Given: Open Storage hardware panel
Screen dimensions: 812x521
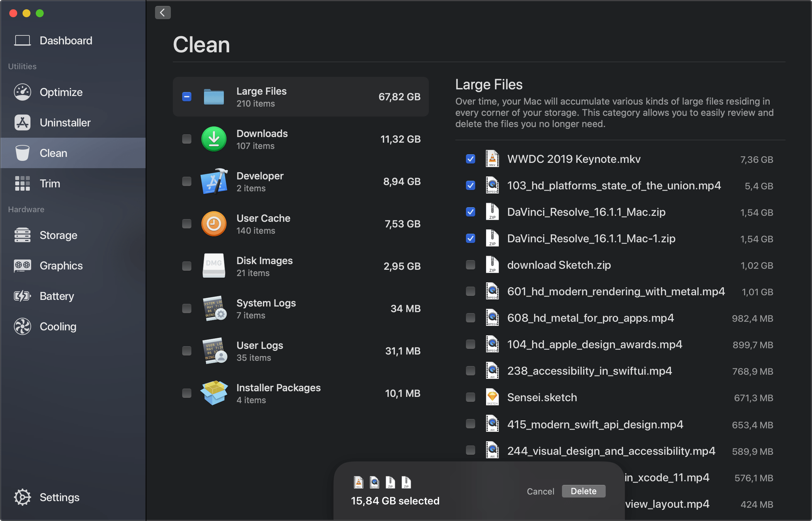Looking at the screenshot, I should [x=59, y=235].
